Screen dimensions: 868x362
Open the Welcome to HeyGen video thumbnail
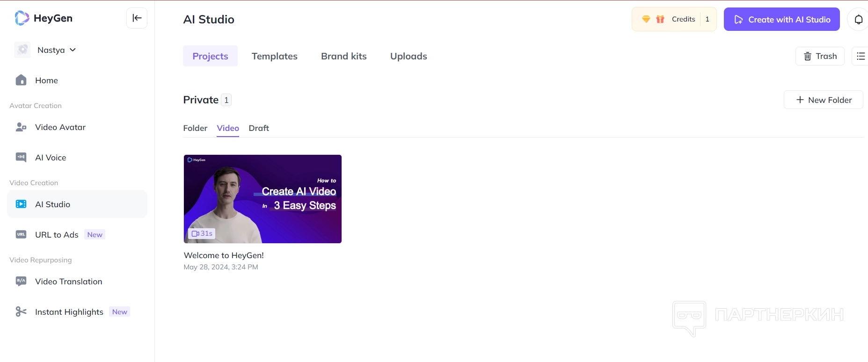263,199
